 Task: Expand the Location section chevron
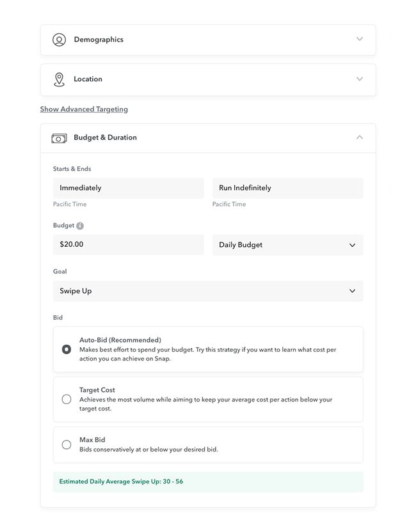[360, 79]
